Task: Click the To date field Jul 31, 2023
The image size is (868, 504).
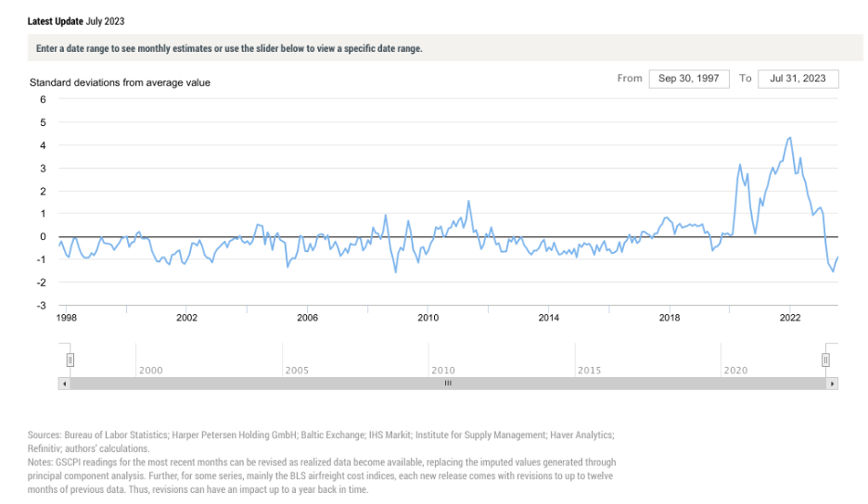Action: pos(798,79)
